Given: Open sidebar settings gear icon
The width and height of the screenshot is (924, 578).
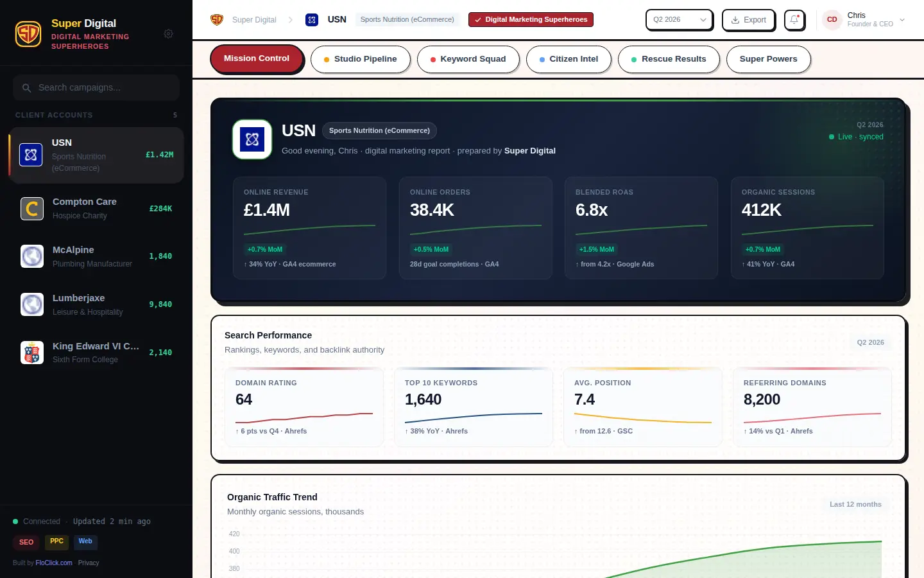Looking at the screenshot, I should click(169, 33).
